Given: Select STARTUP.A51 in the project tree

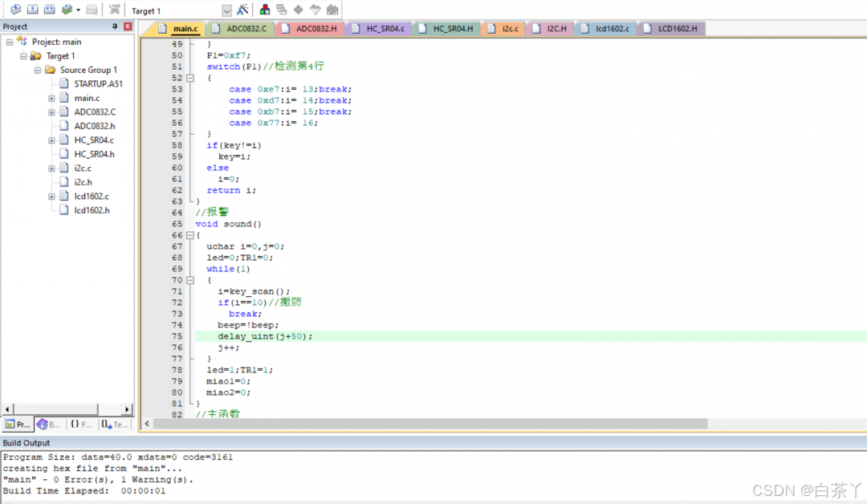Looking at the screenshot, I should (98, 83).
